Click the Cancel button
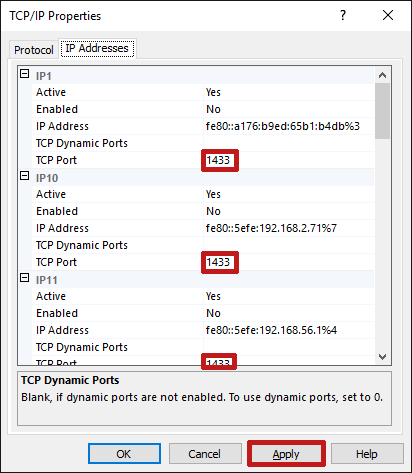 click(205, 454)
